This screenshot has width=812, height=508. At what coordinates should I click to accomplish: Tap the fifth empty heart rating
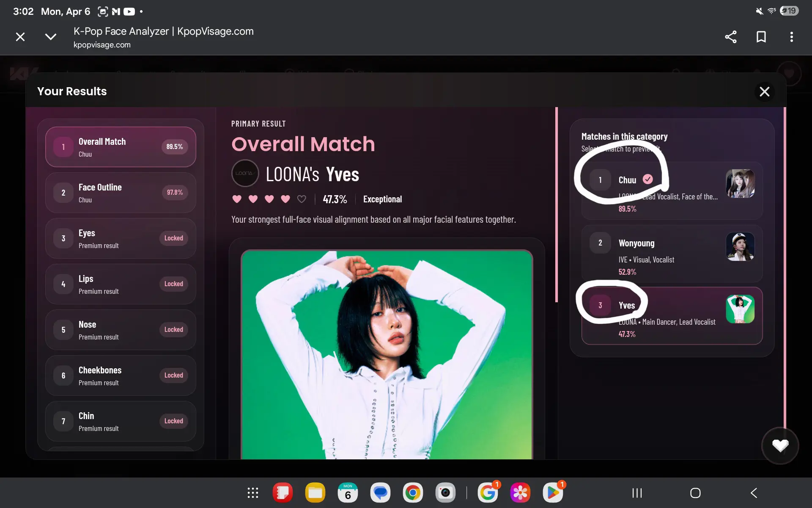point(302,199)
